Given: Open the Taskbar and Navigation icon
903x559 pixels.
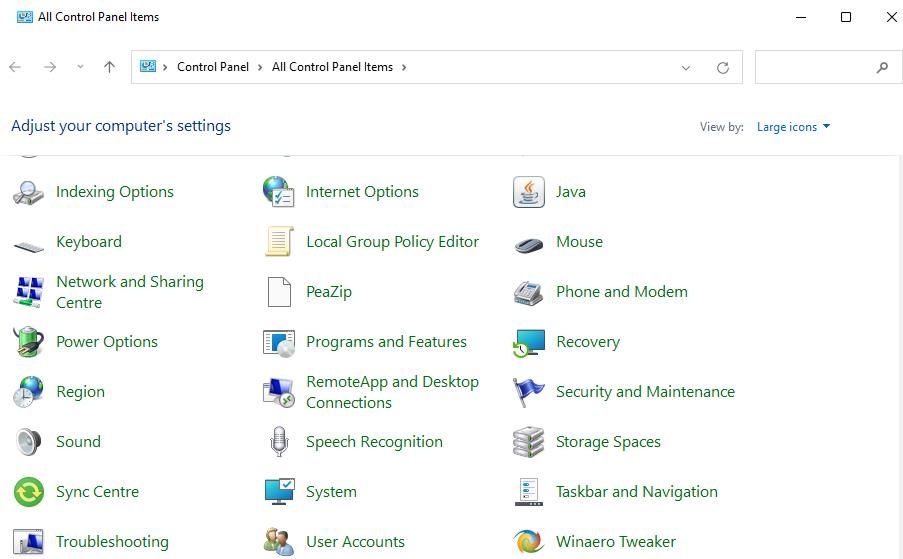Looking at the screenshot, I should (x=529, y=492).
